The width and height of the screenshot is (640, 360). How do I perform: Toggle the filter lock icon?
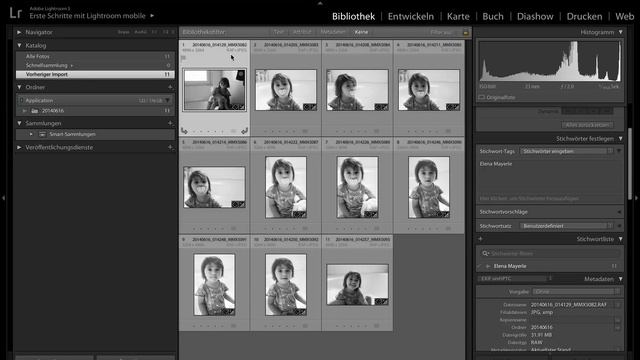pos(465,32)
